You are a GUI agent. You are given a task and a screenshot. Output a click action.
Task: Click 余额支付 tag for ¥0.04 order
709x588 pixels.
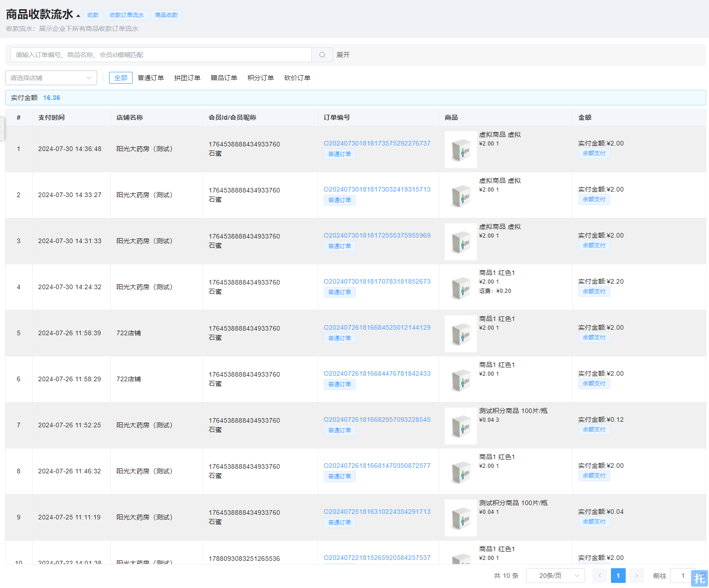[594, 522]
